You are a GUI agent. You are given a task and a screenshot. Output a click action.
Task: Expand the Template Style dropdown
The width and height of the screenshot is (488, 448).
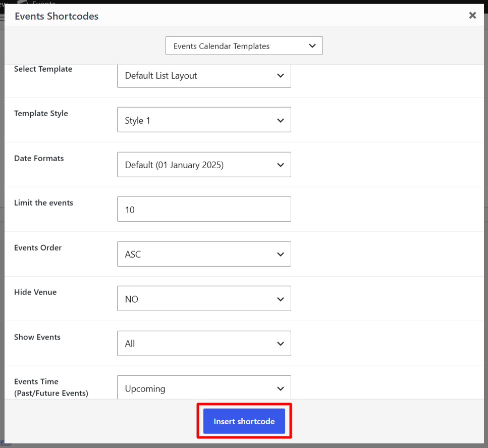coord(204,120)
